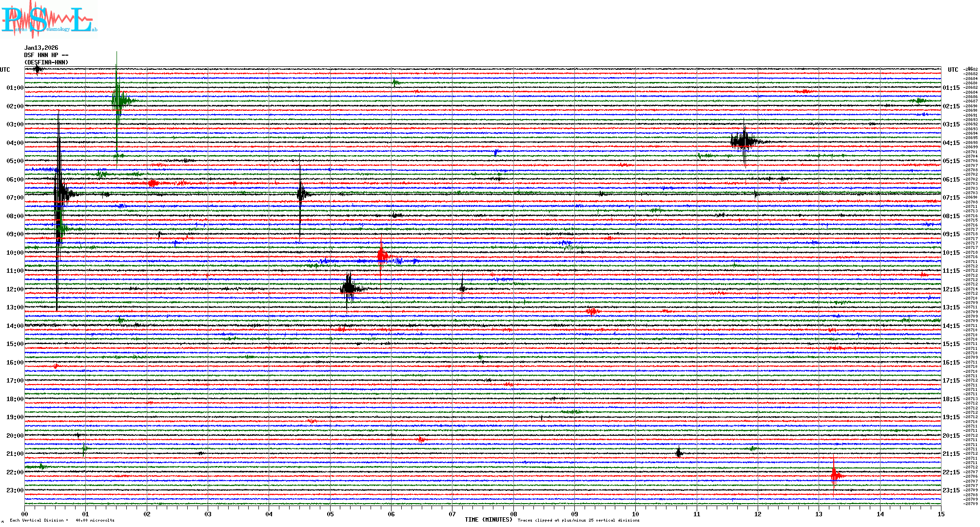Click the vertical division microvolts note
The height and width of the screenshot is (527, 980).
pos(62,520)
